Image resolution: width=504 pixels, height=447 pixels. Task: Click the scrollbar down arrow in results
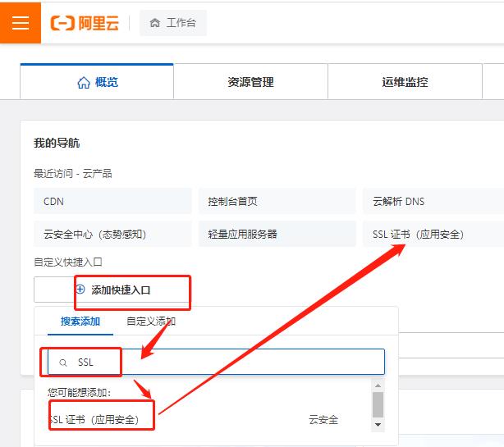click(378, 425)
